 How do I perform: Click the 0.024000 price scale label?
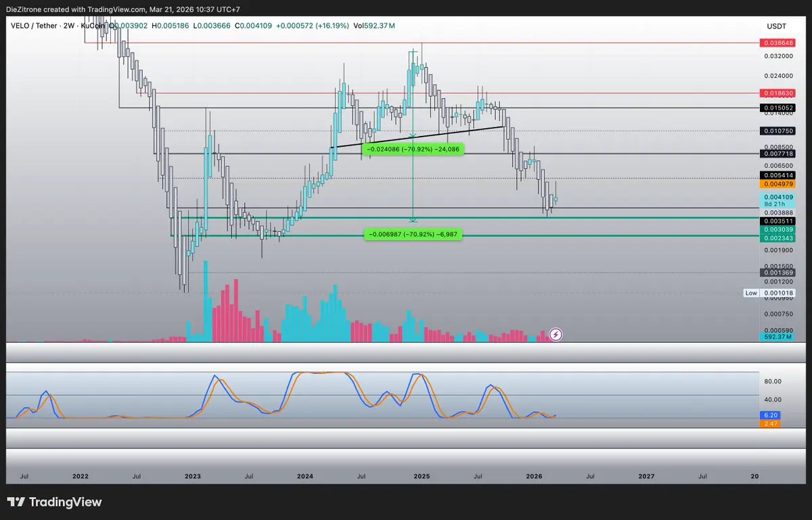click(778, 76)
